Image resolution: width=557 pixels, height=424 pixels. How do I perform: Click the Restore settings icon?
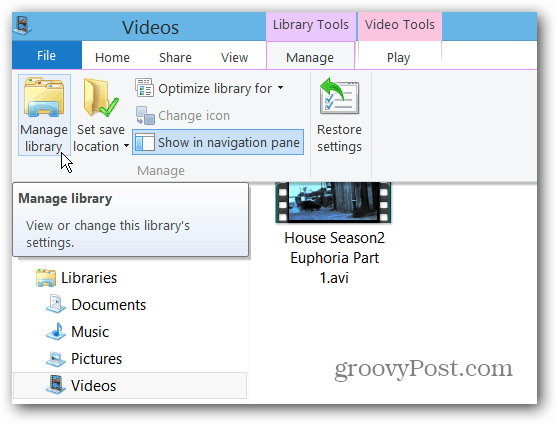pyautogui.click(x=339, y=96)
